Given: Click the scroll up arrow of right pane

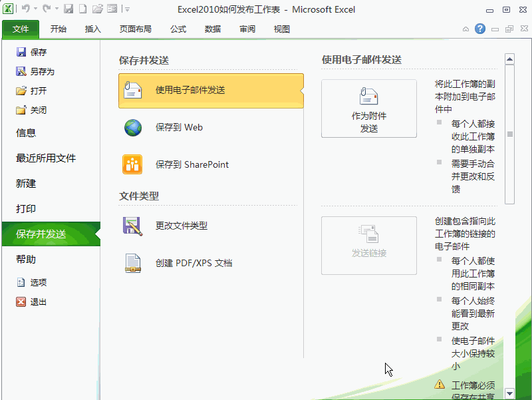Looking at the screenshot, I should [509, 59].
